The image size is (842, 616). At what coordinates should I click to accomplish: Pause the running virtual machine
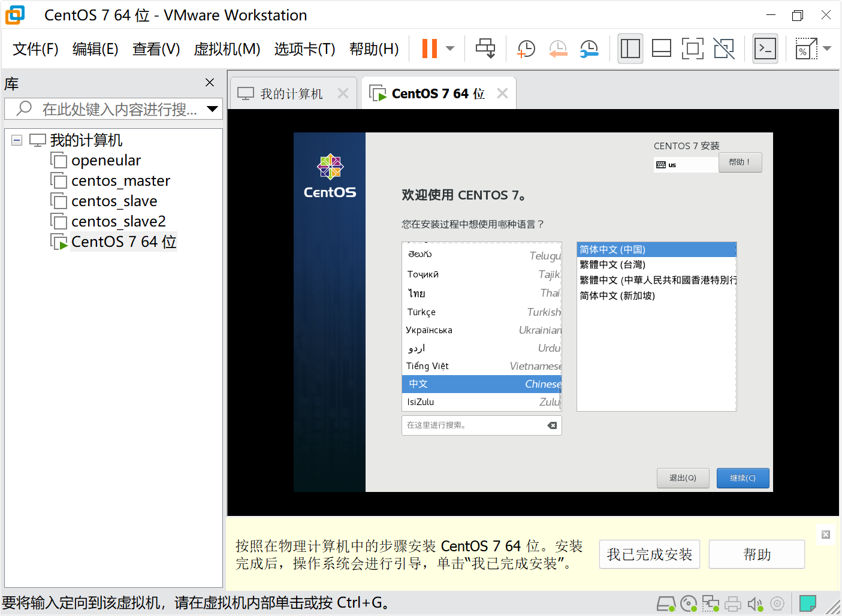pyautogui.click(x=430, y=49)
